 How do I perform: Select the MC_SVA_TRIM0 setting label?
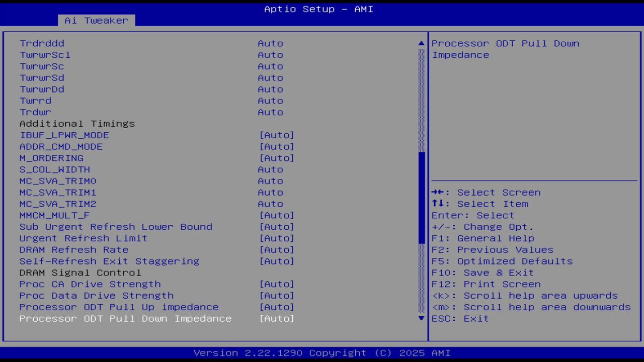(58, 182)
